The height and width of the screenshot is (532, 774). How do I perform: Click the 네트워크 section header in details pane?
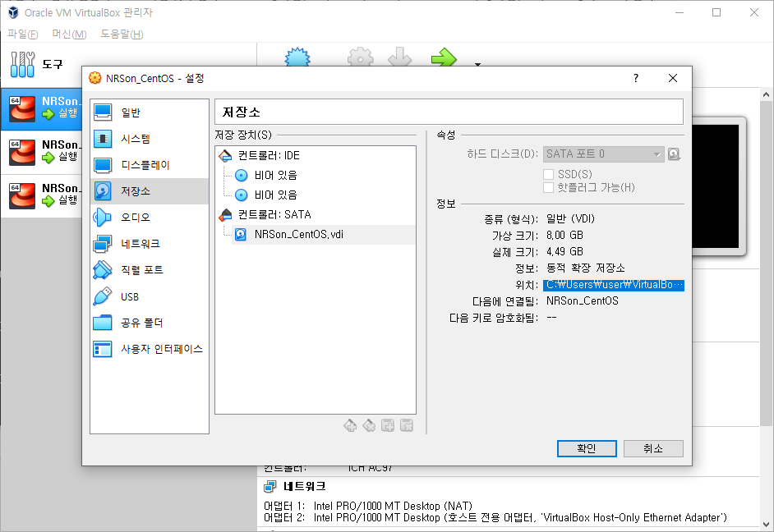305,487
